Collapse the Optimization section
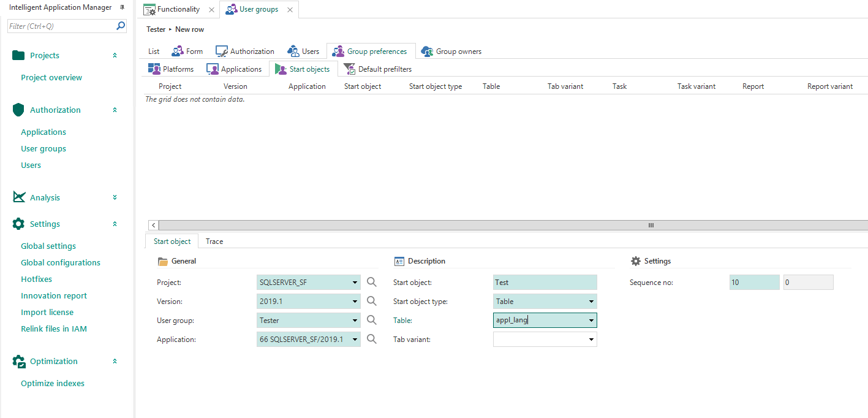The height and width of the screenshot is (418, 868). pyautogui.click(x=115, y=361)
